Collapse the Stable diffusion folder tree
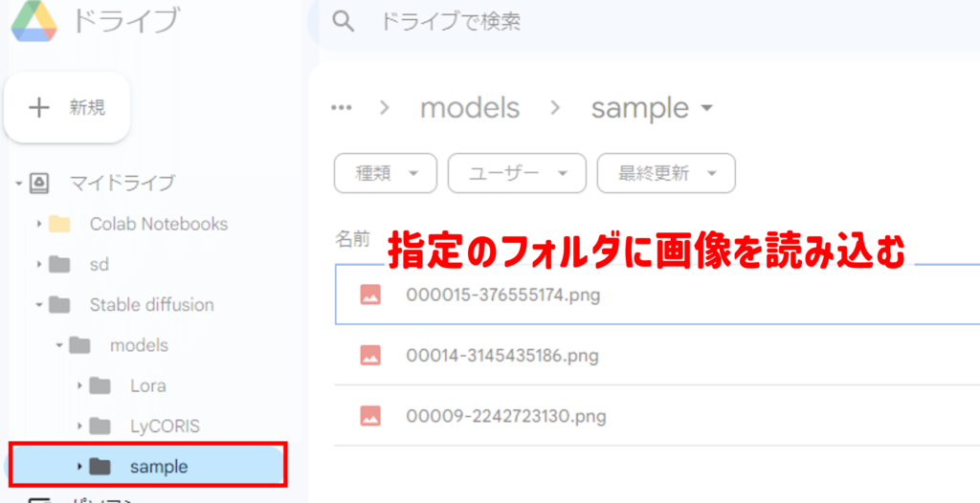This screenshot has height=503, width=980. tap(39, 305)
